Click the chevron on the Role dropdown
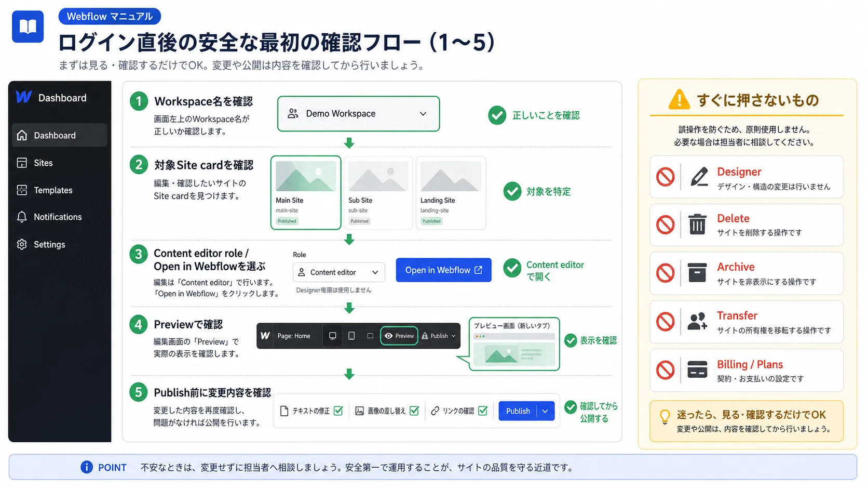 [375, 272]
